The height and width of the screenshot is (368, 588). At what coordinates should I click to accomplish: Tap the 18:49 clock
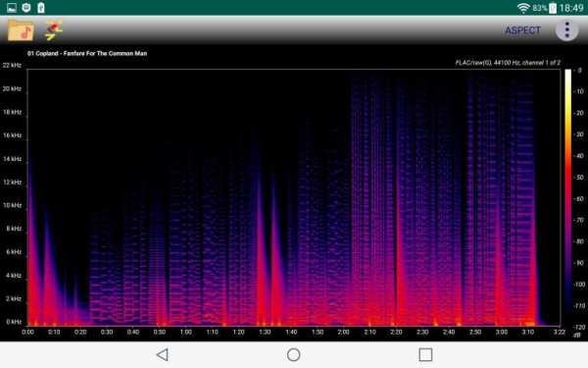point(571,8)
